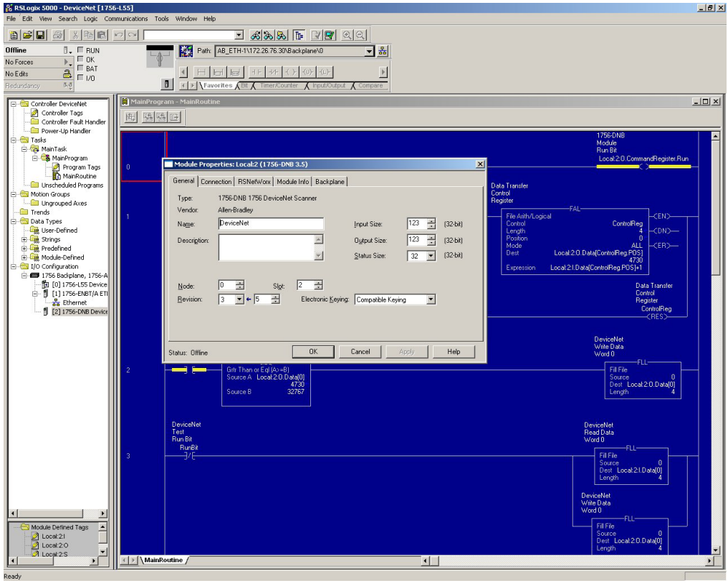Click the Open project folder icon

click(x=27, y=35)
